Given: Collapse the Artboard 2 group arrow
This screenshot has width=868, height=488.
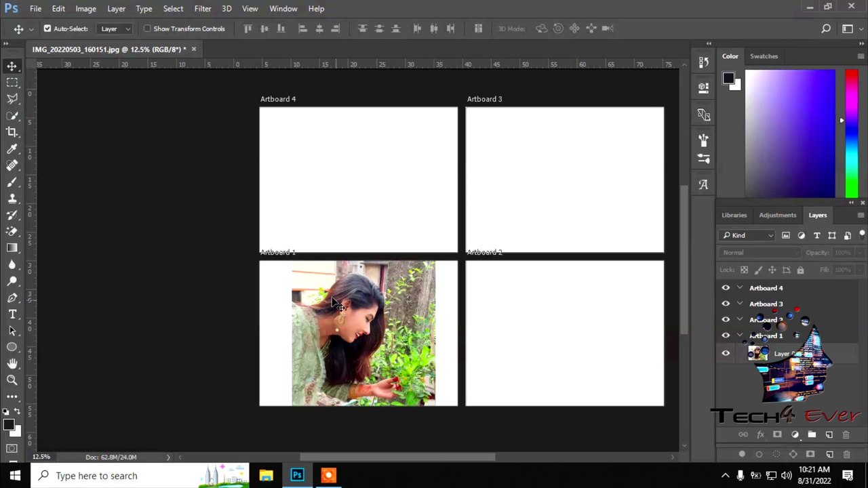Looking at the screenshot, I should click(740, 319).
